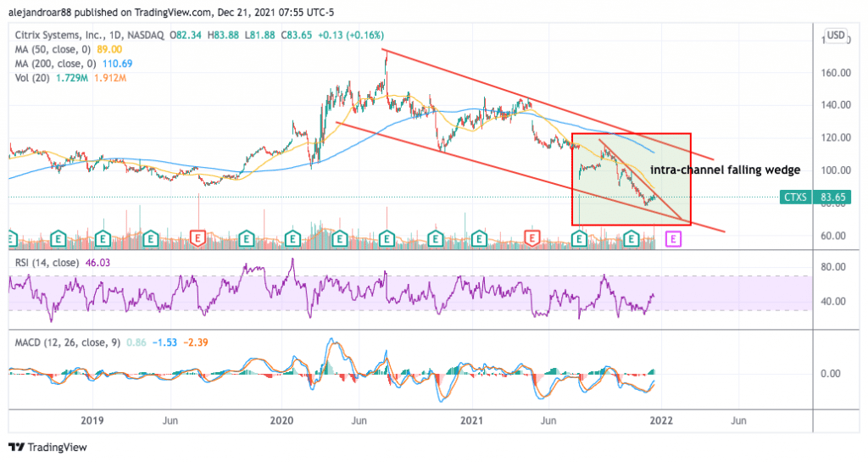Click the 89.00 MA 50 value

coord(109,50)
